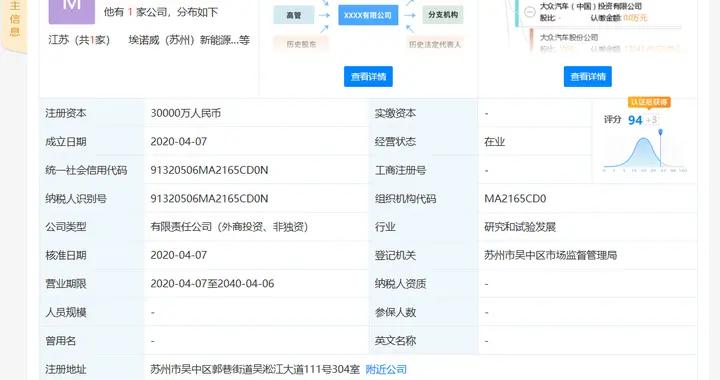Click the 历史法定代表人 node
The height and width of the screenshot is (380, 720).
click(x=435, y=44)
